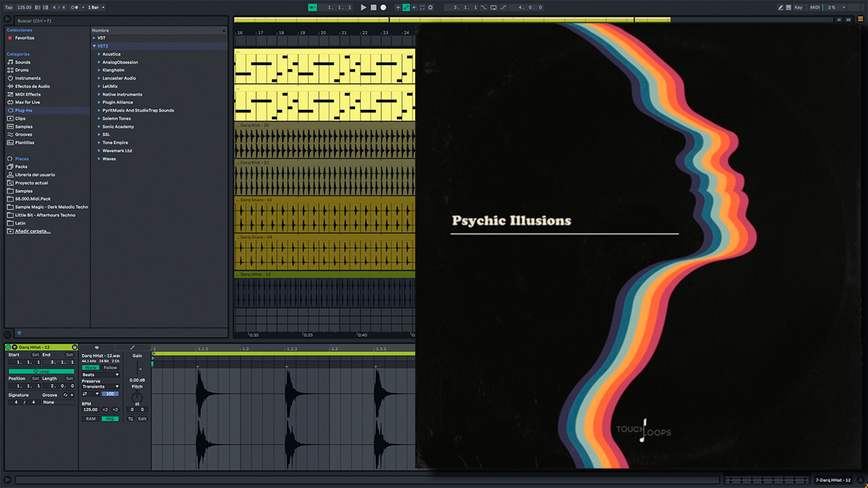Select the Instruments category
The height and width of the screenshot is (488, 868).
pyautogui.click(x=27, y=78)
